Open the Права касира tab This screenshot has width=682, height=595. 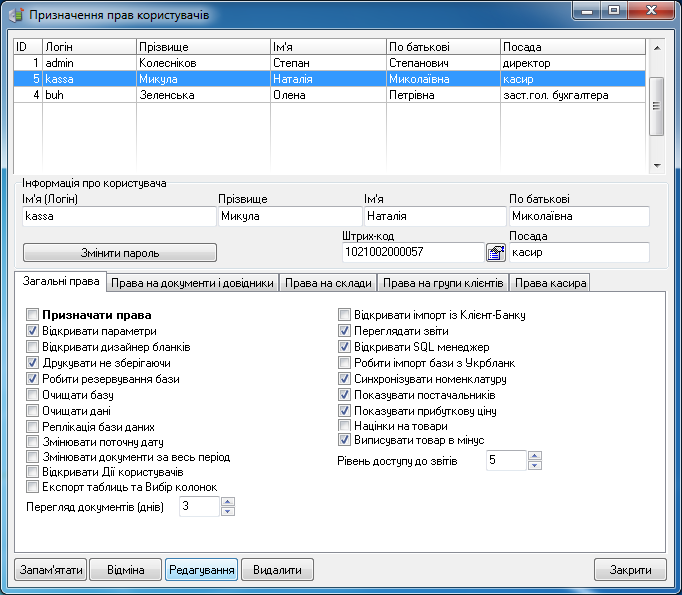(549, 283)
